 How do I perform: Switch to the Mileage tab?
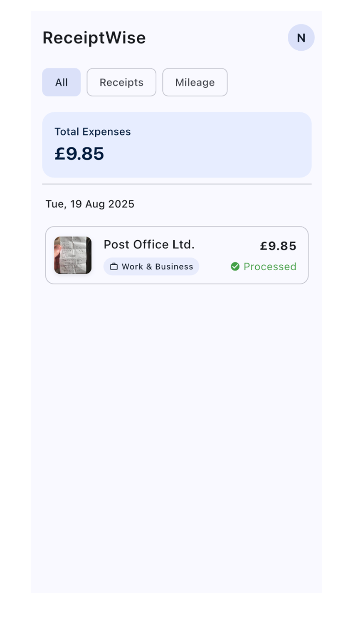195,82
